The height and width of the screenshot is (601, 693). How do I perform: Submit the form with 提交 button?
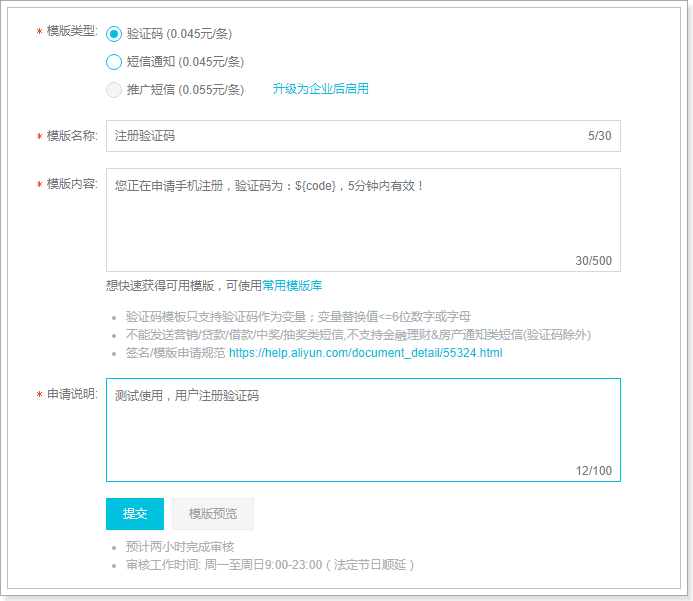click(135, 514)
